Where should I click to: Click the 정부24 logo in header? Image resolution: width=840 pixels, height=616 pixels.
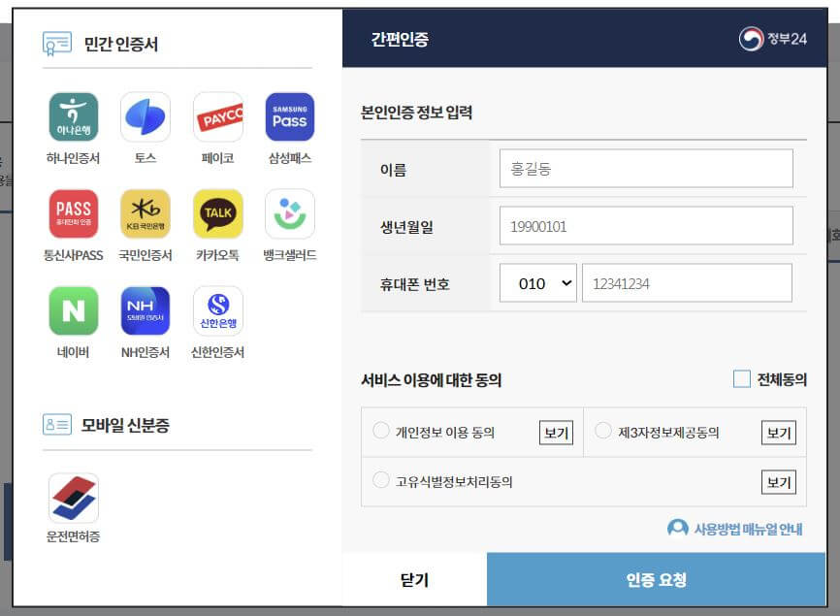[x=772, y=39]
